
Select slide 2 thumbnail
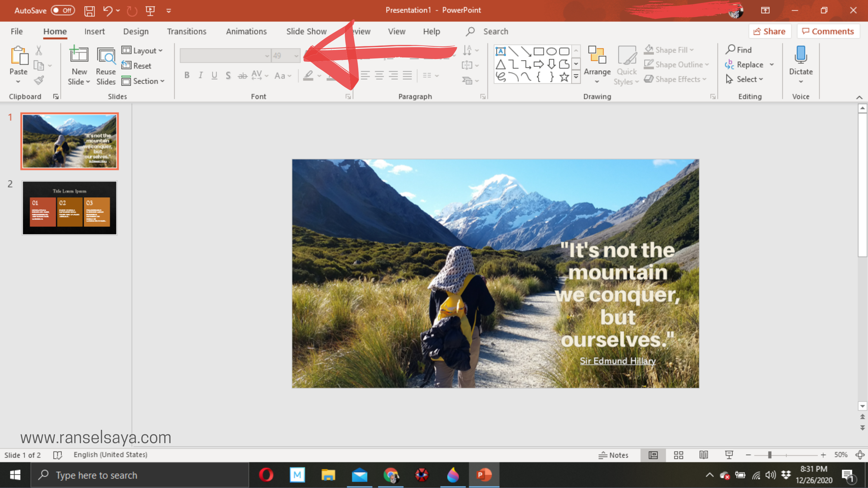coord(69,208)
